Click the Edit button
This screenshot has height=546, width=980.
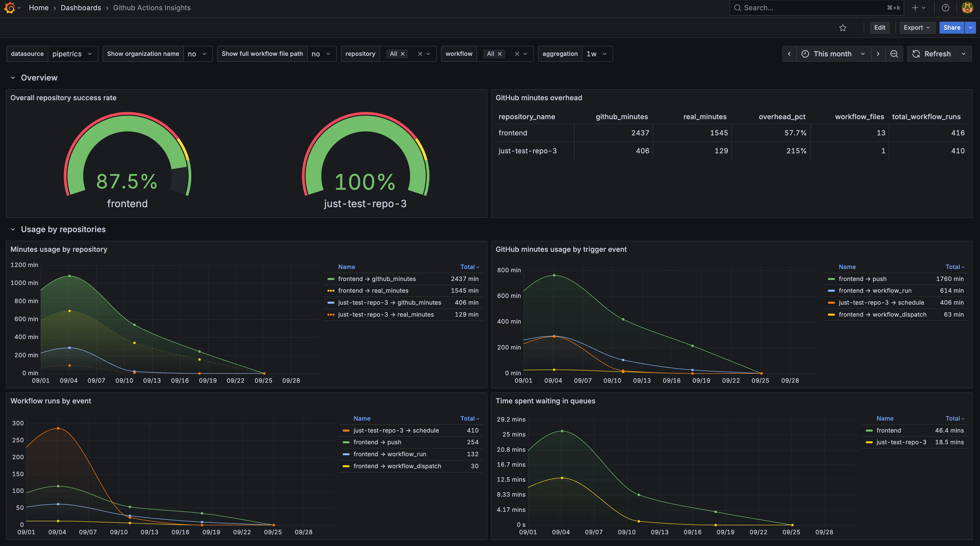point(880,27)
